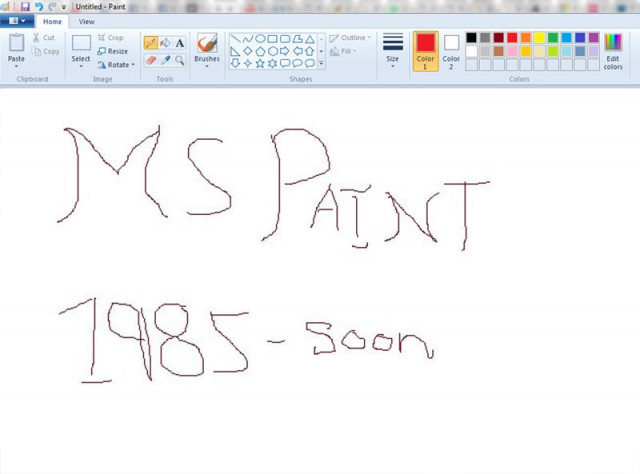Viewport: 640px width, 474px height.
Task: Select the Text tool
Action: click(180, 43)
